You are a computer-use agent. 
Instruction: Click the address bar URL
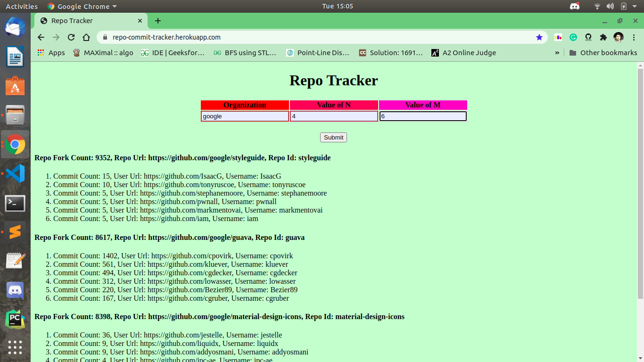[166, 37]
